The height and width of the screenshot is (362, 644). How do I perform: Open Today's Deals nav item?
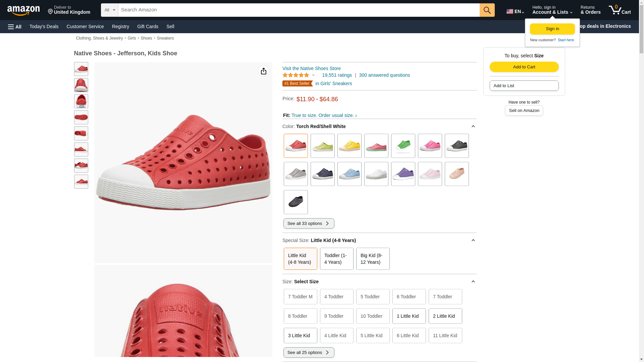click(x=44, y=26)
